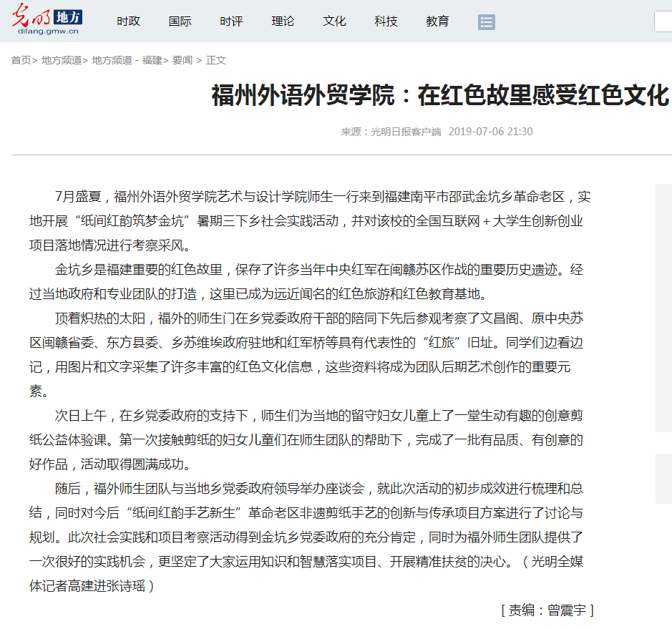Go to 要闻 in the breadcrumb
The image size is (672, 629).
point(182,60)
